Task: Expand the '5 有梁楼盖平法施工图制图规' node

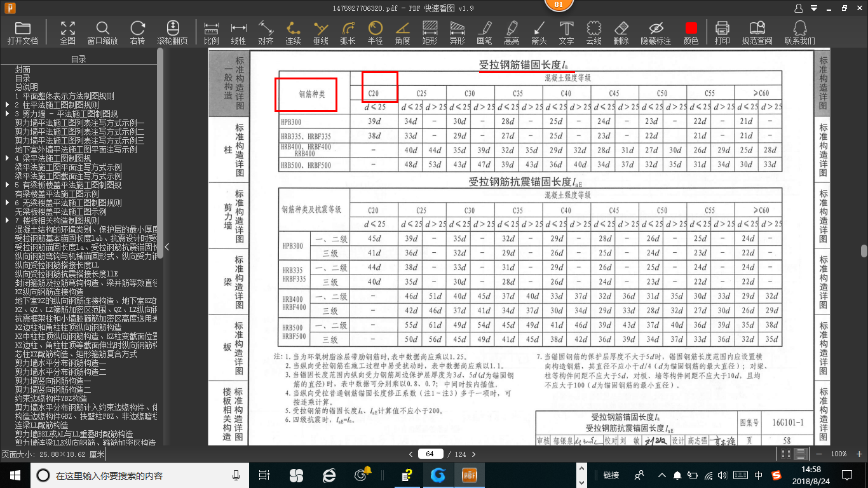Action: pos(7,185)
